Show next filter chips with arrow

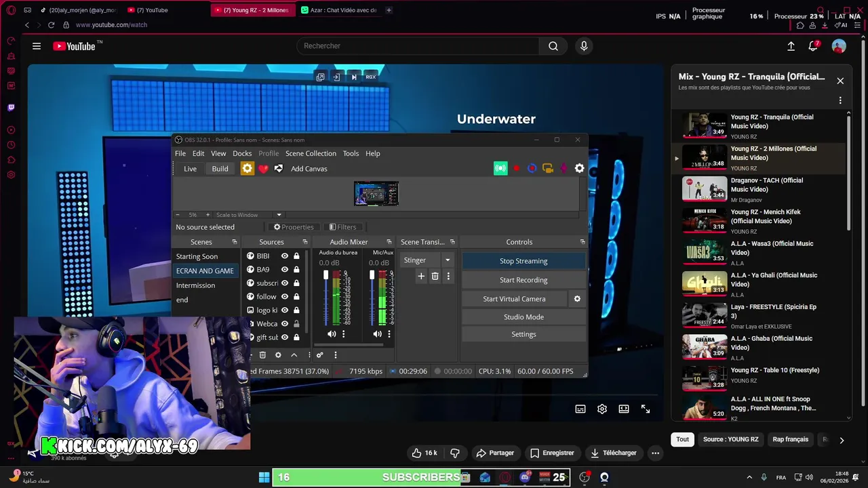[x=842, y=440]
